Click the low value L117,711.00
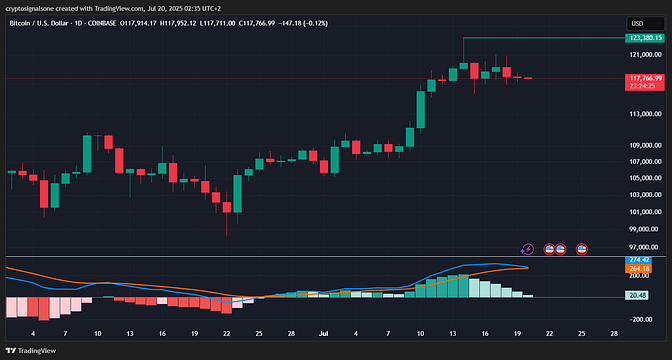This screenshot has height=360, width=672. pyautogui.click(x=217, y=24)
